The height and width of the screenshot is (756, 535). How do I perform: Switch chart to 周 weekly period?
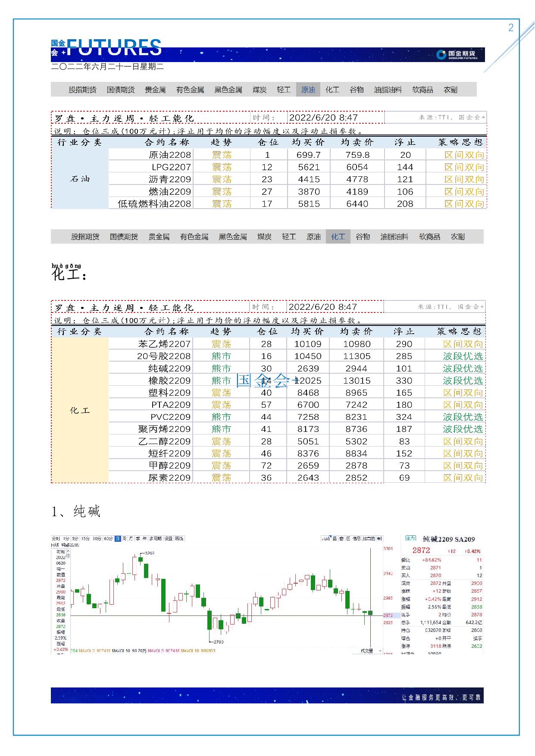point(125,539)
